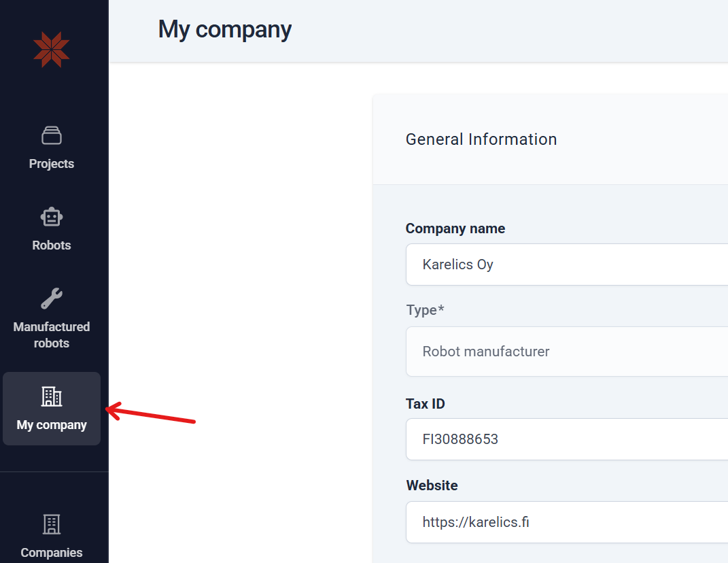The width and height of the screenshot is (728, 563).
Task: Open the Robots section from the sidebar
Action: pos(52,228)
